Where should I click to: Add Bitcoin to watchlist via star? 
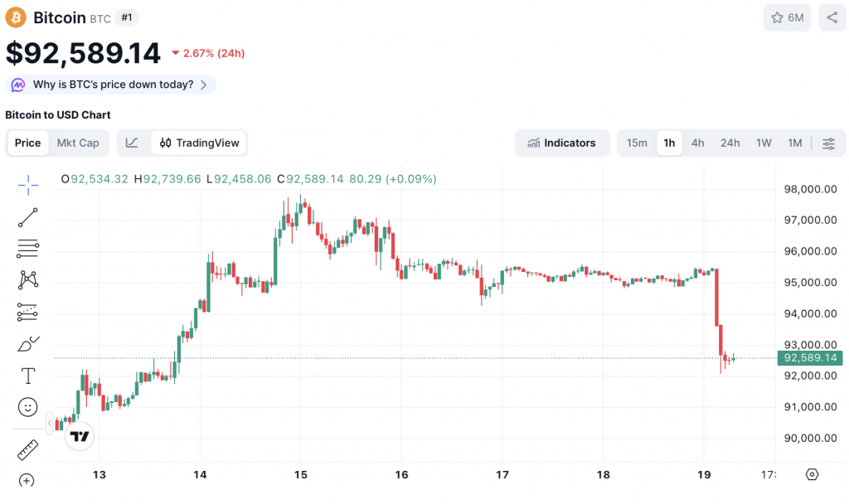click(787, 17)
